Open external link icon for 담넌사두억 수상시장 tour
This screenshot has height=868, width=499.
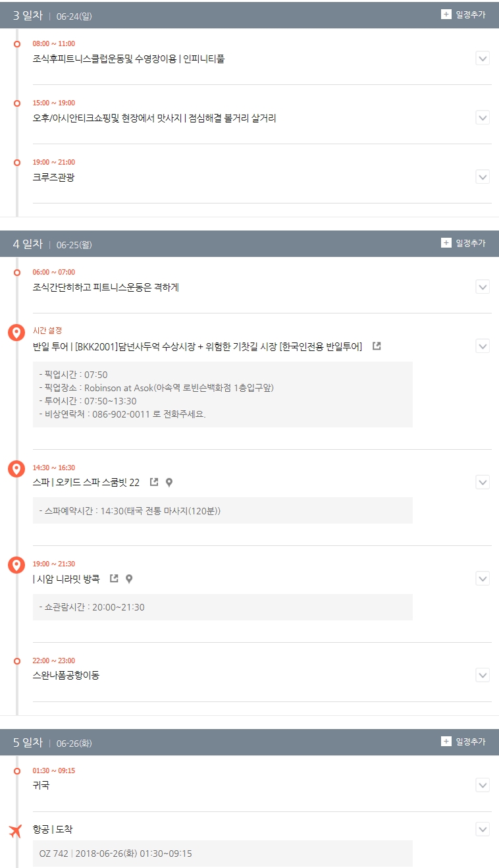click(x=377, y=346)
